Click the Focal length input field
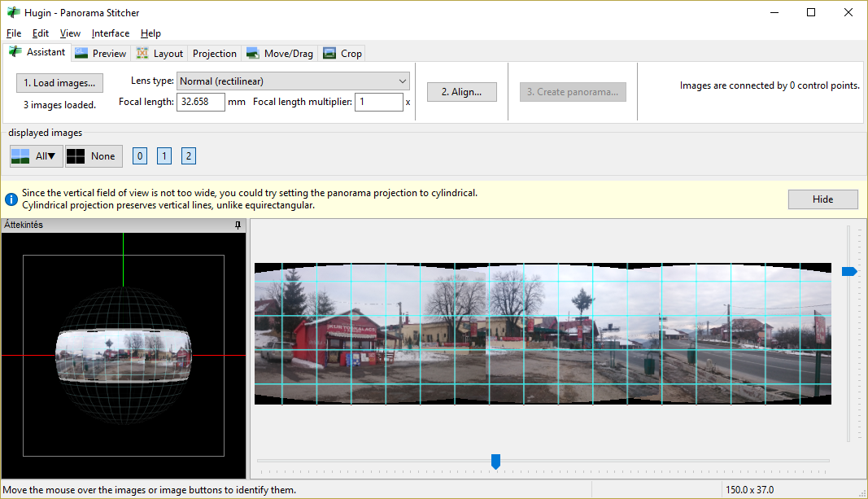 (201, 102)
